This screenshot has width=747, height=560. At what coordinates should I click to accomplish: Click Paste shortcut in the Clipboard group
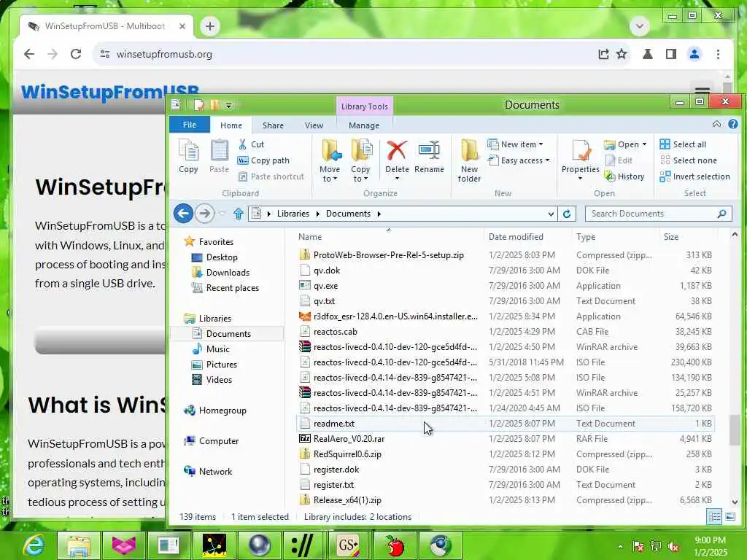(x=271, y=176)
